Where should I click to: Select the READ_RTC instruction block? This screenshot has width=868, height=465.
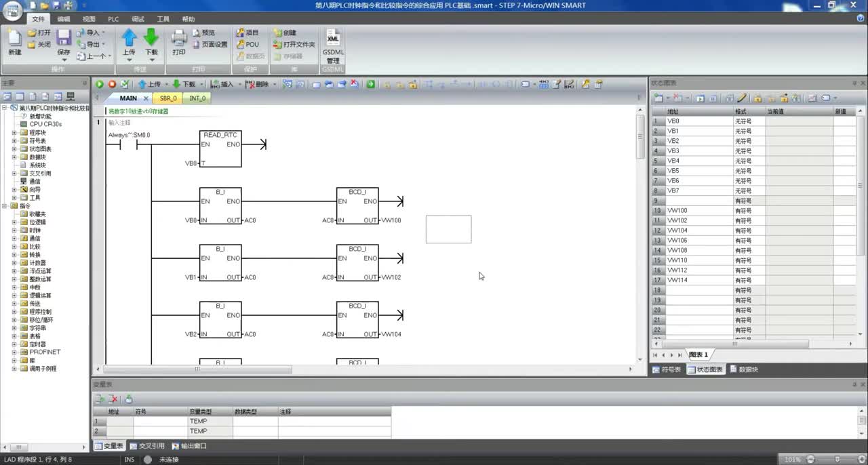(x=220, y=148)
